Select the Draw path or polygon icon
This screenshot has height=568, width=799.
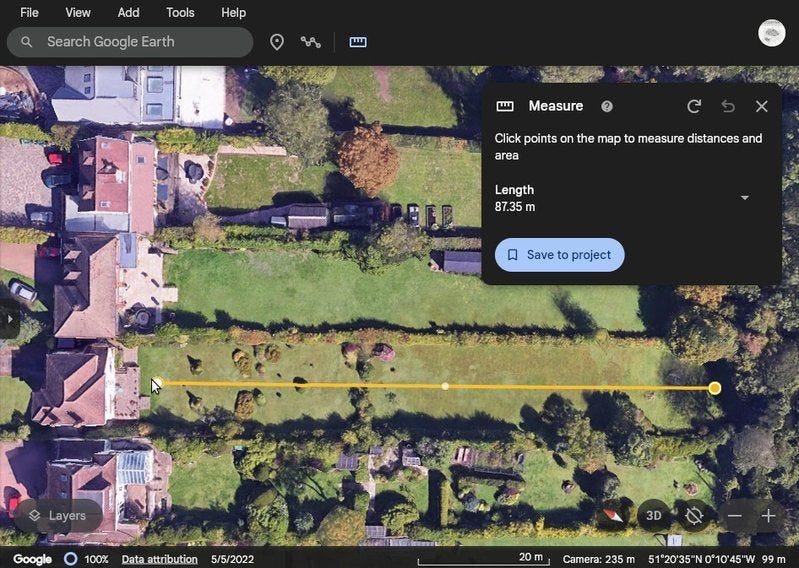point(310,42)
